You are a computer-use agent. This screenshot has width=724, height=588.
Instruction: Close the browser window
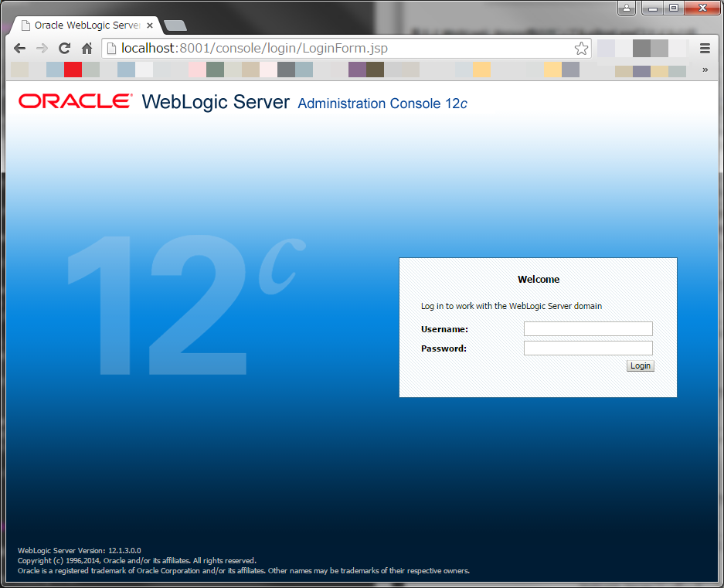702,8
